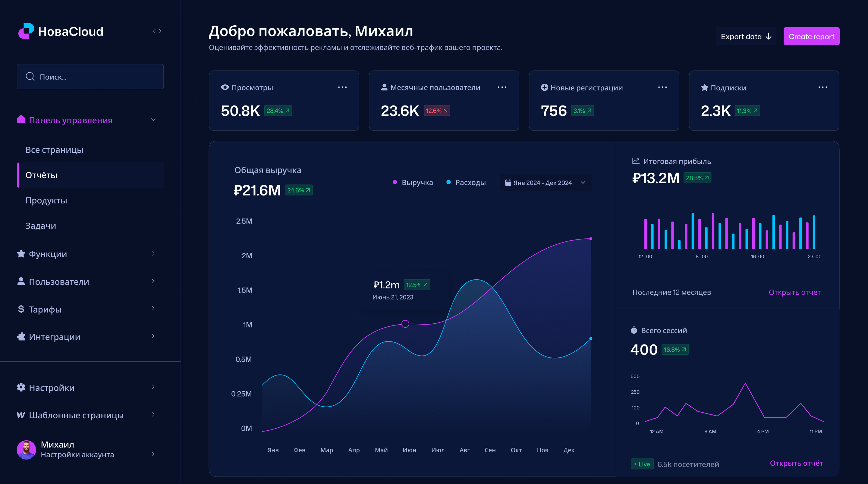Open three-dot menu on Подписки card
Screen dimensions: 868x484
[x=822, y=87]
